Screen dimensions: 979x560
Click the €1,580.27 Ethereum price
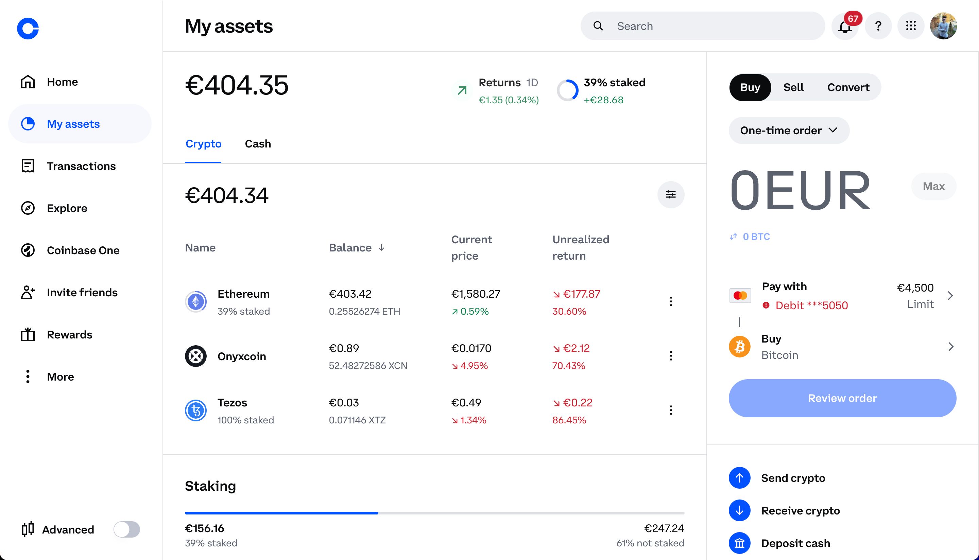(476, 294)
